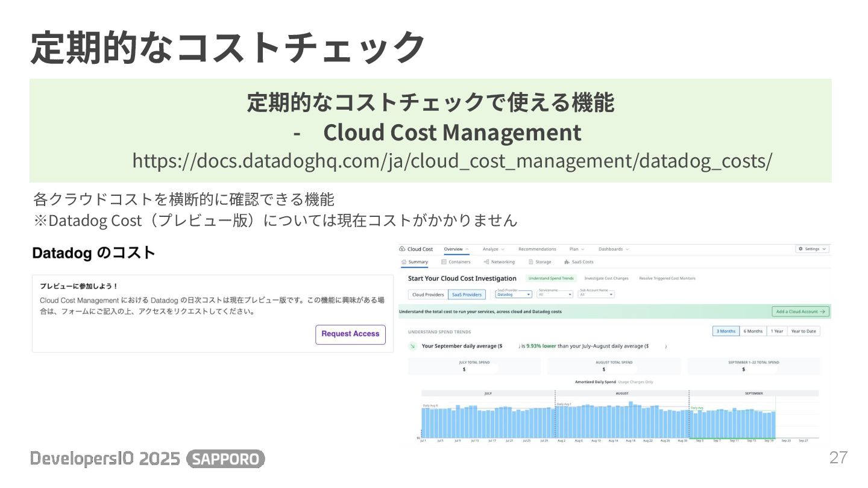Select the Investigate Cost Changes step

606,278
